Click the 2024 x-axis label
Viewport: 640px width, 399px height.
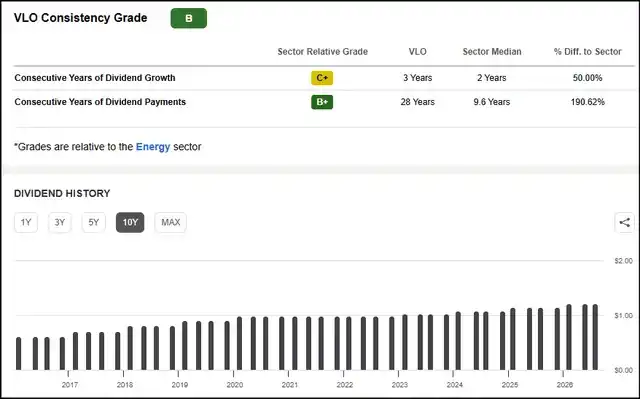tap(455, 385)
